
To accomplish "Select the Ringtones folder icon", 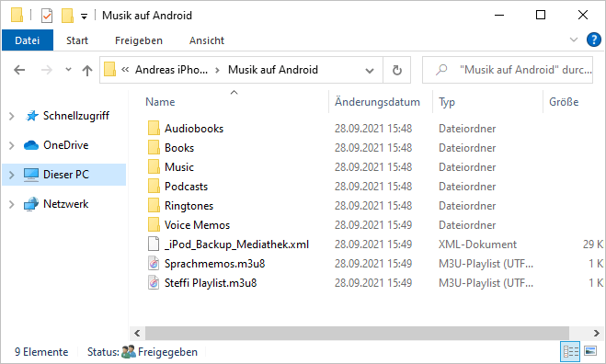I will coord(154,206).
